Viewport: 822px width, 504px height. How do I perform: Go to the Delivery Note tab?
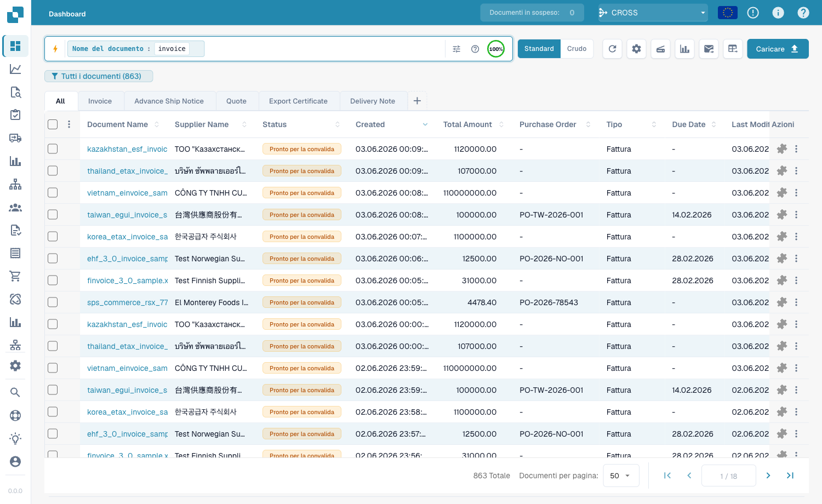(373, 101)
